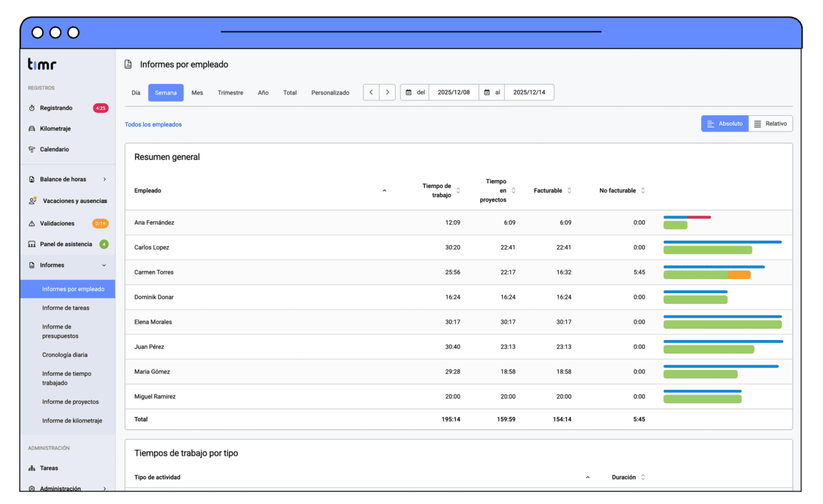The height and width of the screenshot is (504, 823).
Task: Sort by No facturable column arrows
Action: coord(643,190)
